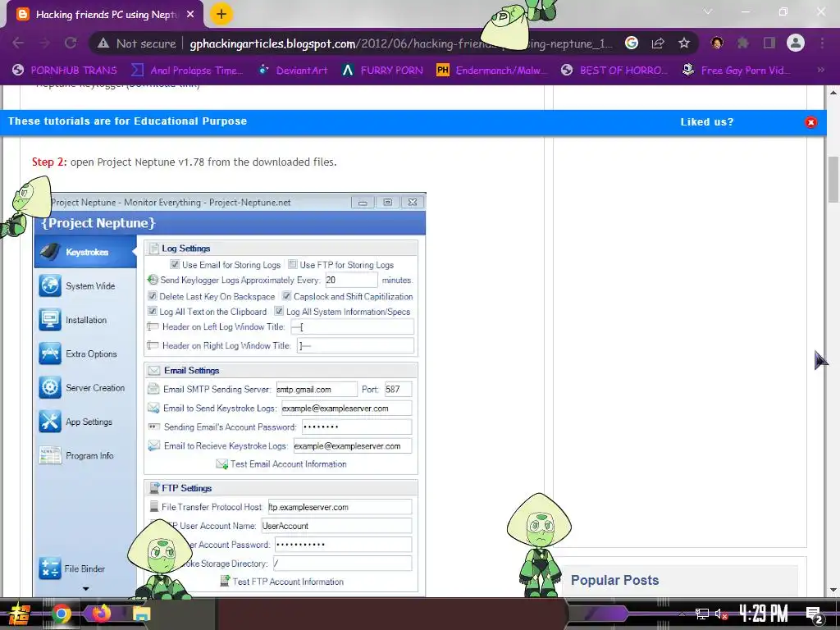Toggle Log All System Information/Specs
The width and height of the screenshot is (840, 630).
coord(279,311)
